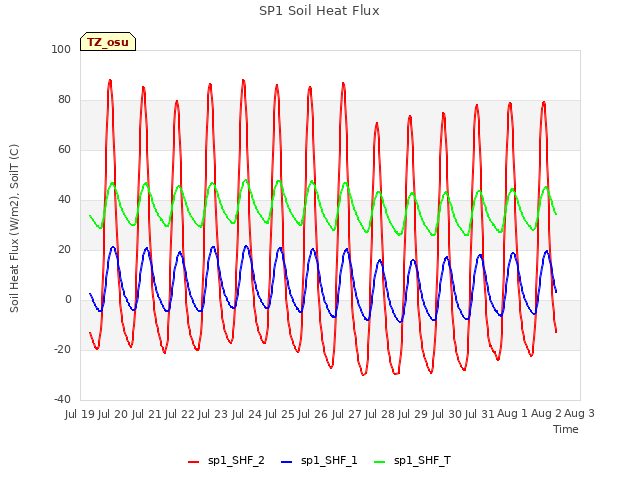Click the y-axis tick label -20
This screenshot has height=480, width=640.
tap(62, 349)
